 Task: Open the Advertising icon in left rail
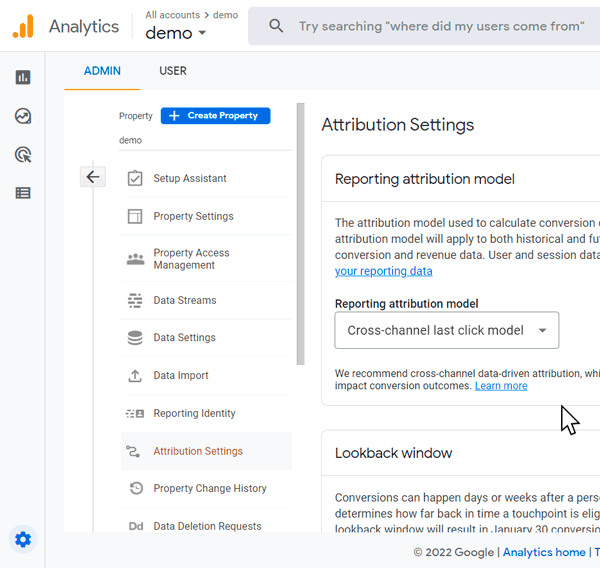[x=22, y=154]
